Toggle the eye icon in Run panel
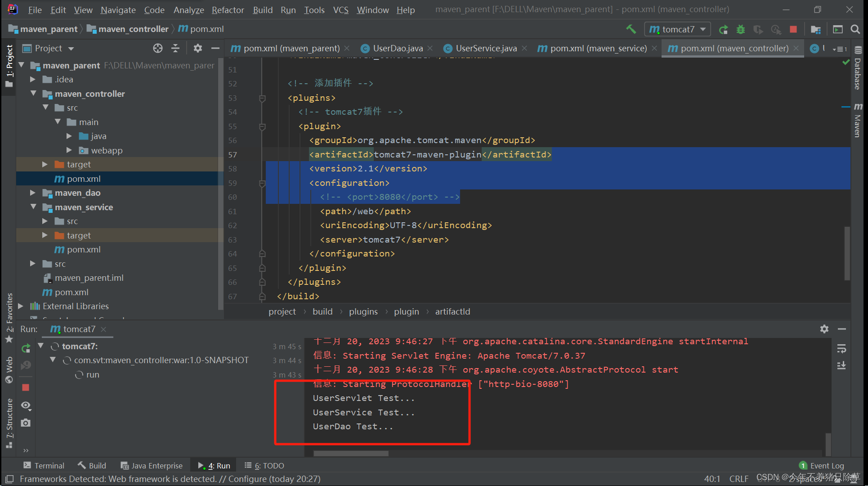The image size is (868, 486). coord(26,405)
